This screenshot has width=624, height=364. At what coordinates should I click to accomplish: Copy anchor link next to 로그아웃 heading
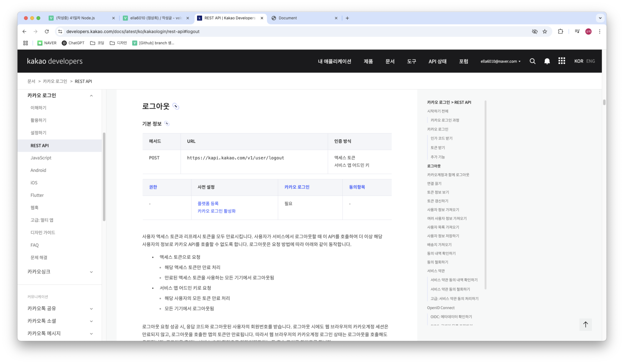[x=176, y=107]
